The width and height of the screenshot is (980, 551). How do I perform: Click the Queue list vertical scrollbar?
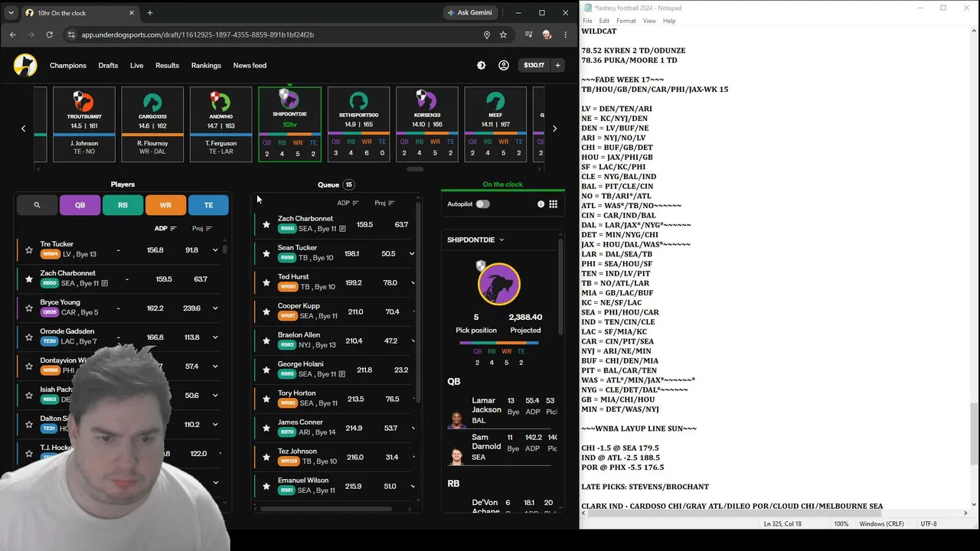click(417, 302)
